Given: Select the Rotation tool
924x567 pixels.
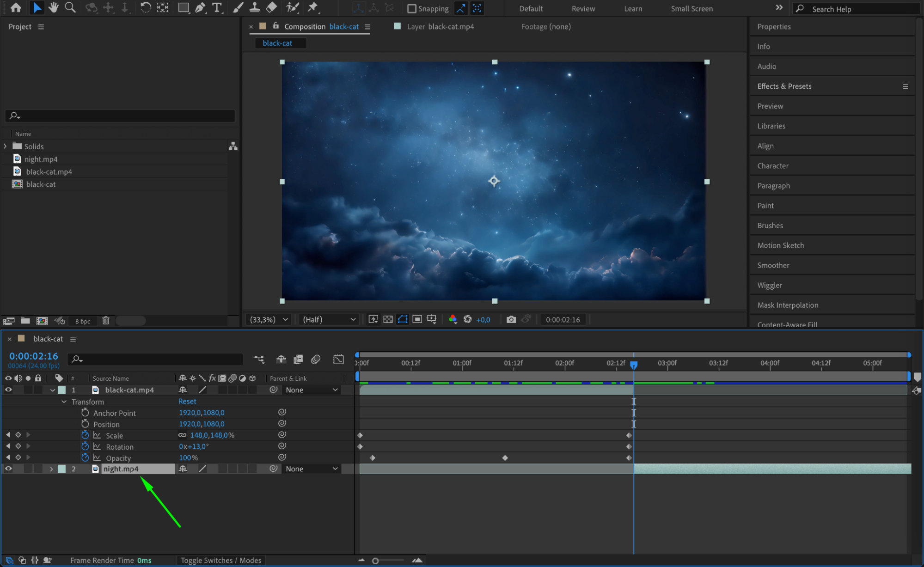Looking at the screenshot, I should coord(145,7).
